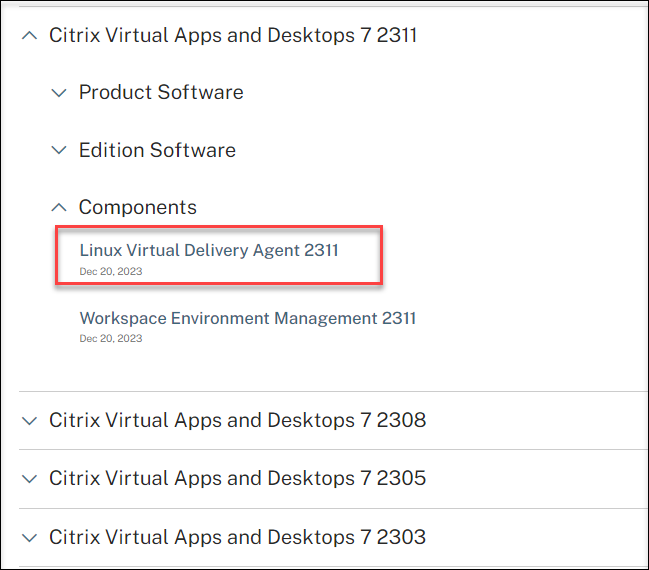Click the date under Workspace Environment Management
The height and width of the screenshot is (570, 649).
coord(110,339)
